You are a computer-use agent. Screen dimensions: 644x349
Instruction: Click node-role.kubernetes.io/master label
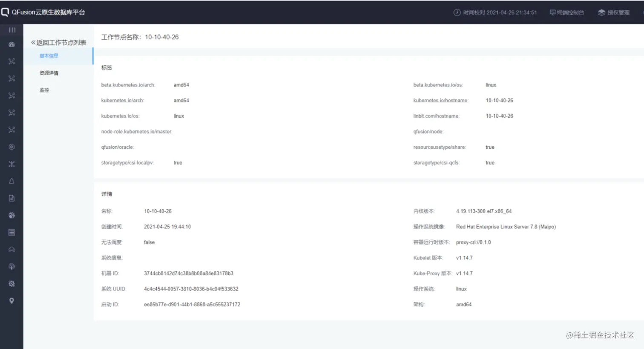[137, 132]
